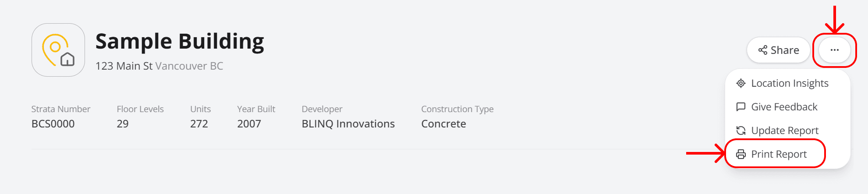This screenshot has width=868, height=194.
Task: Click the building location pin icon
Action: [58, 50]
